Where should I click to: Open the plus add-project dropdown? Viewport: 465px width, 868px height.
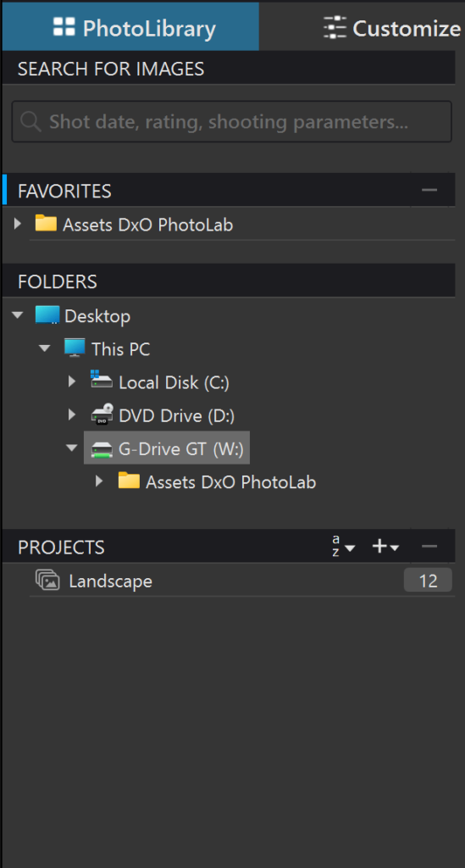(385, 547)
